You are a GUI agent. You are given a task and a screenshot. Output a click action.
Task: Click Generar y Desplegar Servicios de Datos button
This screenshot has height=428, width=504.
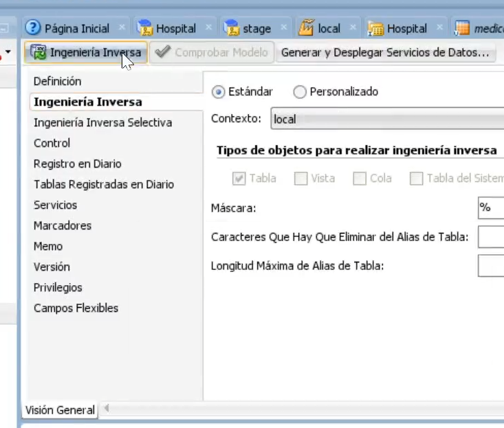[386, 52]
